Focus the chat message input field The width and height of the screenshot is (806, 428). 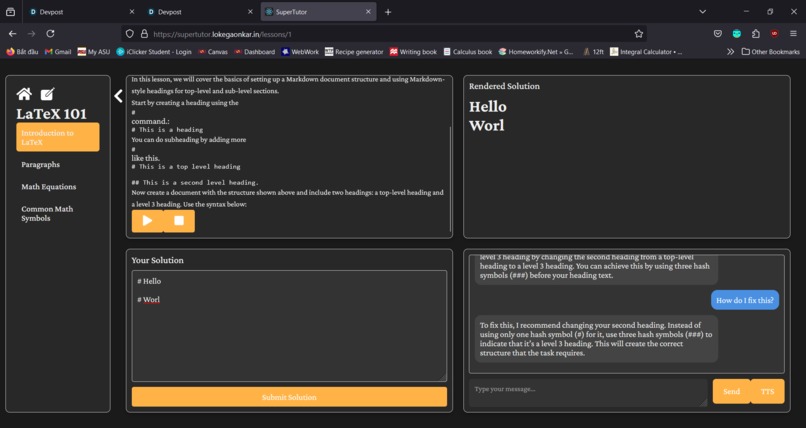tap(588, 393)
